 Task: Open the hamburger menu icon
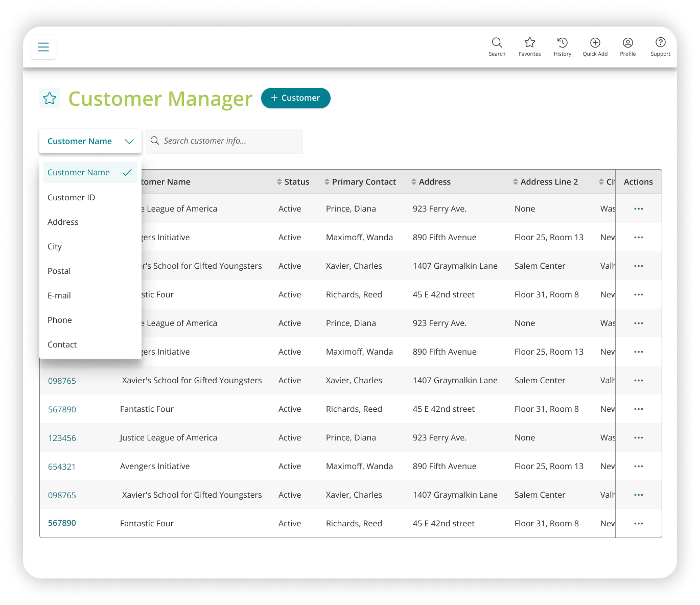tap(43, 46)
